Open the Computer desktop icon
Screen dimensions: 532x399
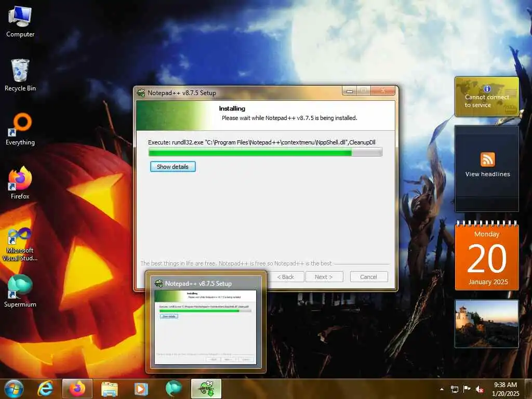pyautogui.click(x=20, y=22)
